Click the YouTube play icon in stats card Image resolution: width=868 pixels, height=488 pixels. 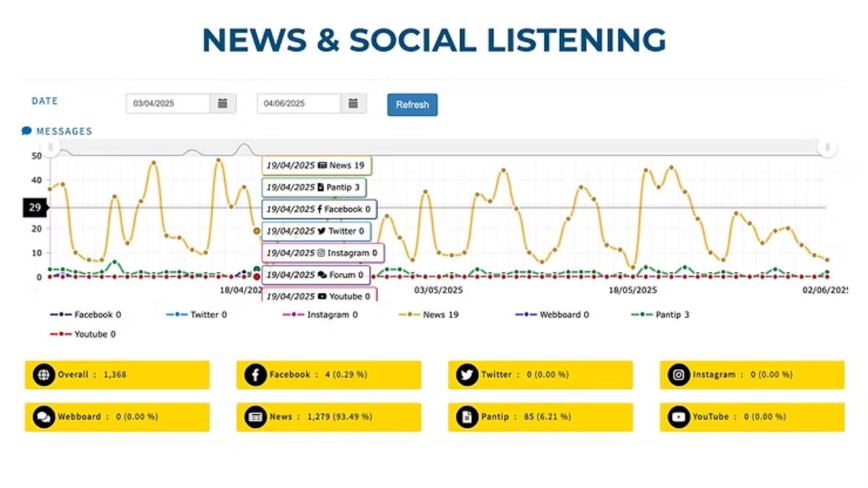tap(678, 417)
